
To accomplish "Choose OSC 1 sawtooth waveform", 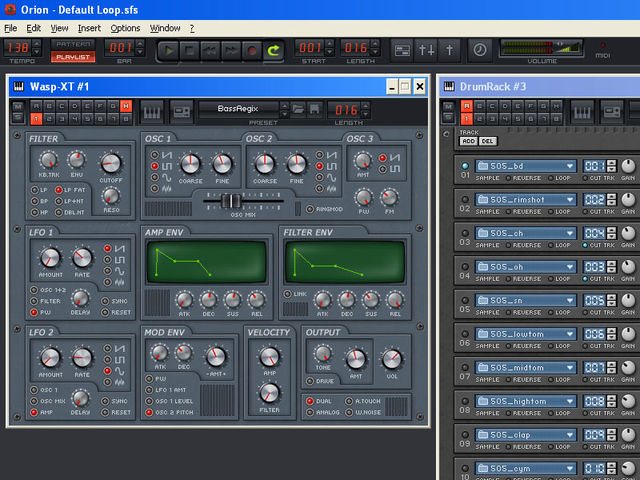I will pyautogui.click(x=155, y=155).
